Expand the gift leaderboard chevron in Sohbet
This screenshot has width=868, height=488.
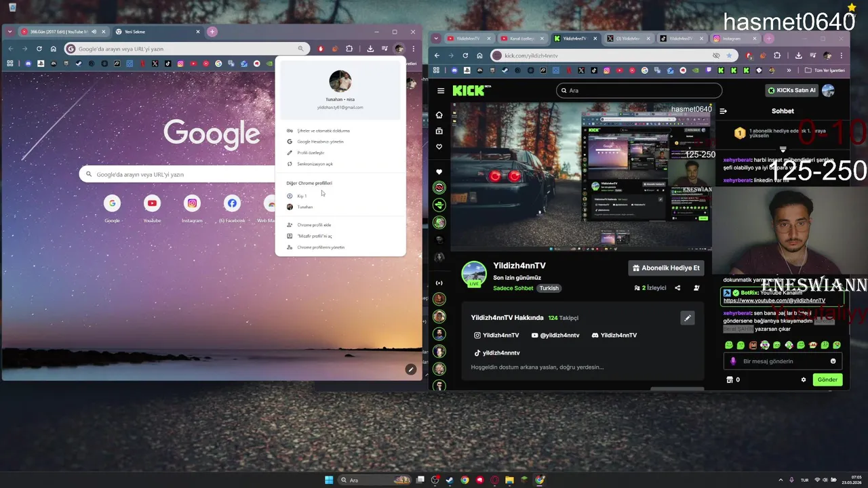click(783, 149)
